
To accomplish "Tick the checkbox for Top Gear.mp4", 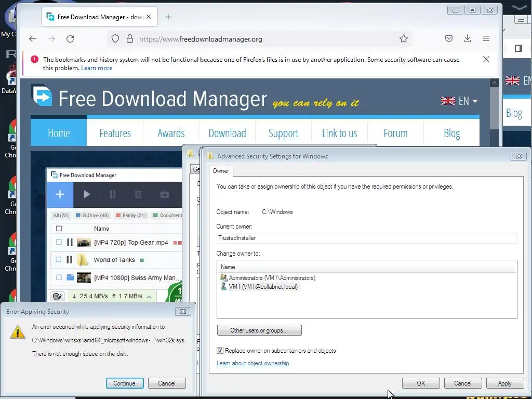I will (59, 242).
